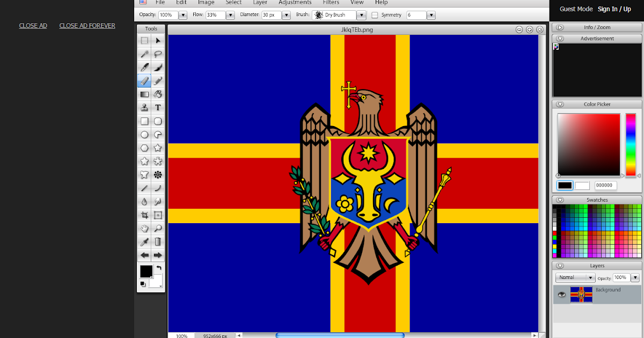Open the Edit menu
This screenshot has height=338, width=644.
point(181,2)
